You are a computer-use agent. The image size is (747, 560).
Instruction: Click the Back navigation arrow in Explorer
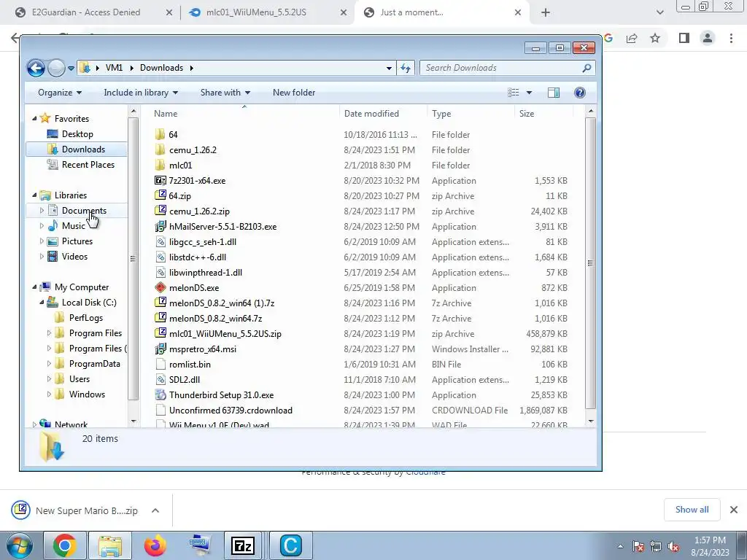(36, 68)
